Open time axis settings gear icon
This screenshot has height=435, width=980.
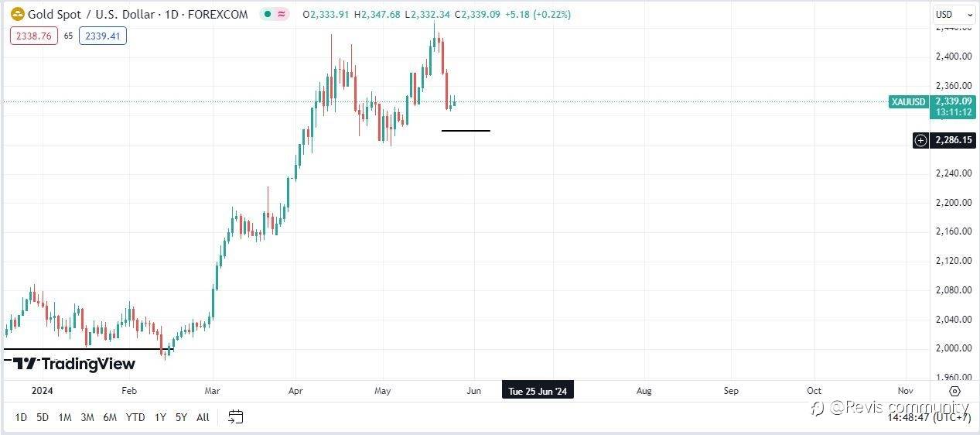954,391
